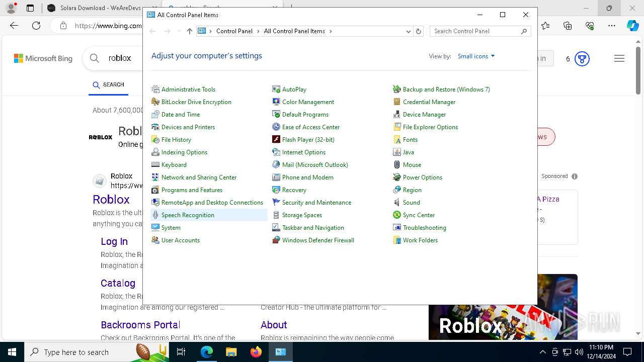644x362 pixels.
Task: Open the address bar history dropdown
Action: tap(408, 31)
